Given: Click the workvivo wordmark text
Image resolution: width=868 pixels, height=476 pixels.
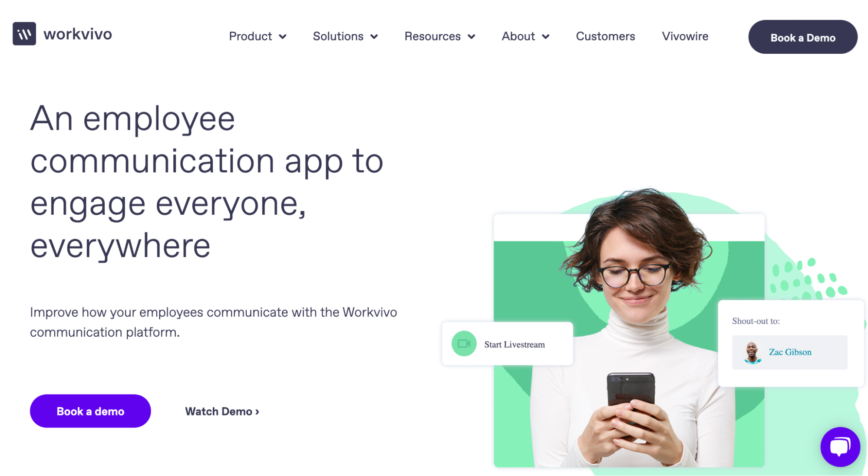Looking at the screenshot, I should 78,34.
